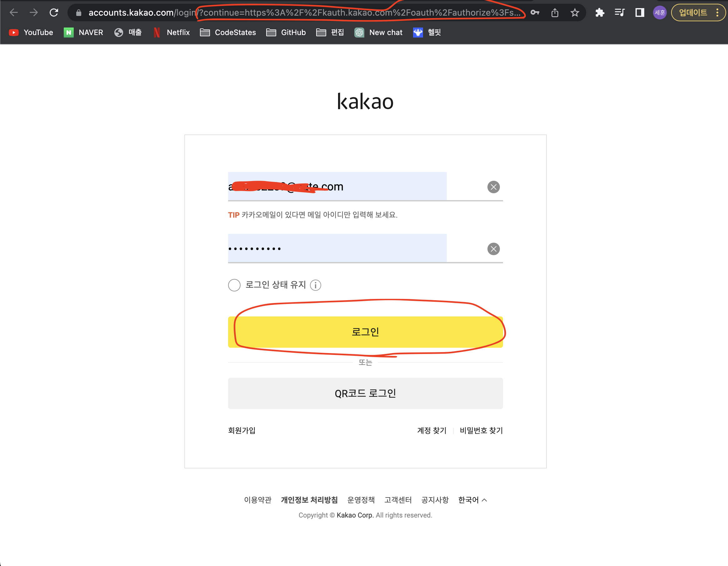Click the kakao logo
728x566 pixels.
point(365,101)
